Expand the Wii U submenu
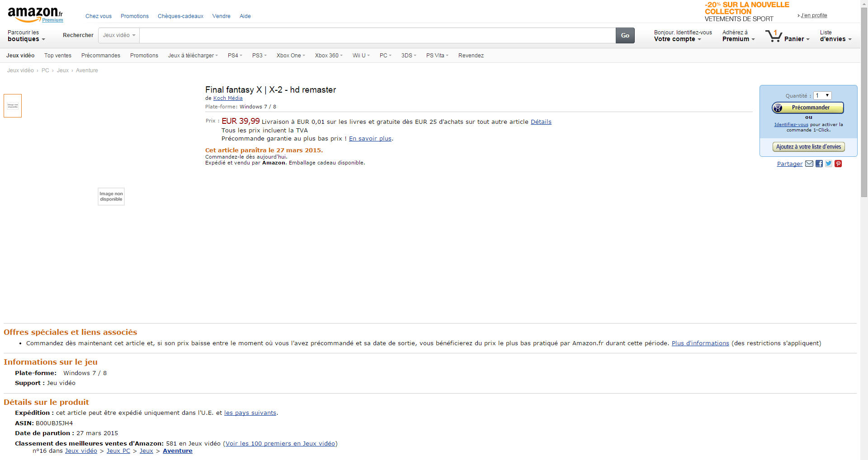This screenshot has width=868, height=460. click(361, 56)
